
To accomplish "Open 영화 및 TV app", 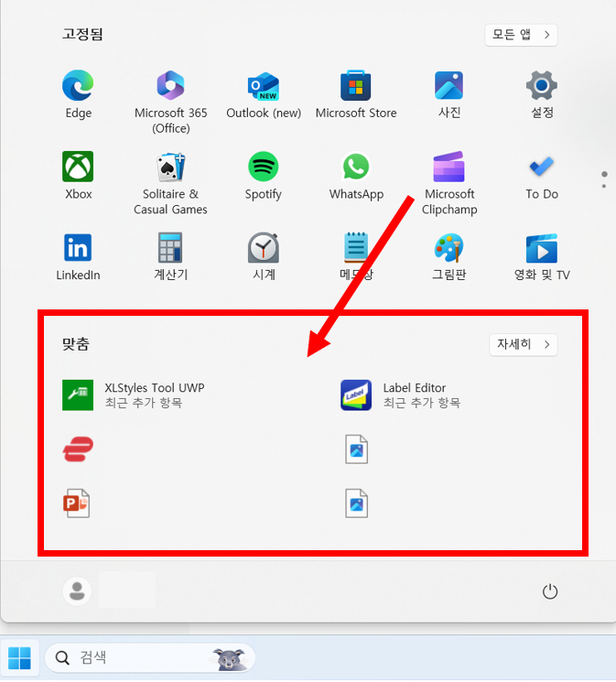I will [x=542, y=256].
